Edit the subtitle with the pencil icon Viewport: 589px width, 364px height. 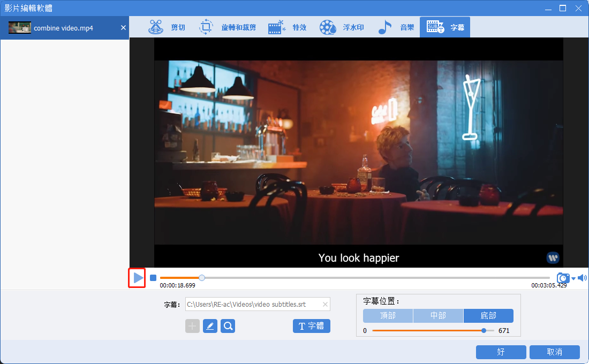click(x=210, y=326)
